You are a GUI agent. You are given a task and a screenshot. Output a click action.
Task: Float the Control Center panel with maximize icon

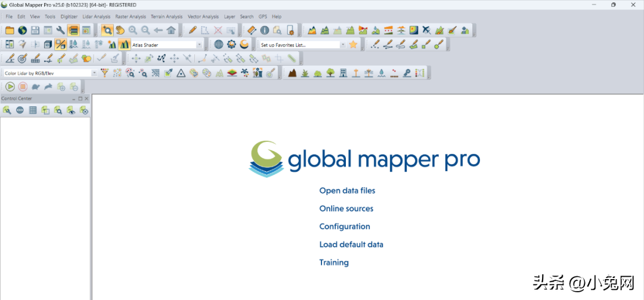[80, 98]
